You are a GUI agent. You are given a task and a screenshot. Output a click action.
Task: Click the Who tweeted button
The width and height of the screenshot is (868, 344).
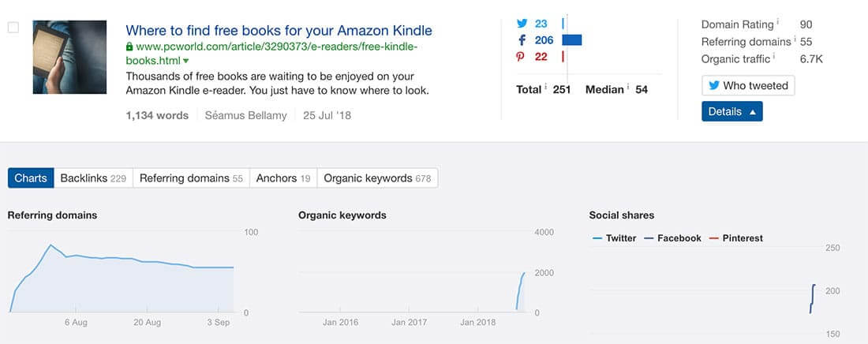(747, 86)
